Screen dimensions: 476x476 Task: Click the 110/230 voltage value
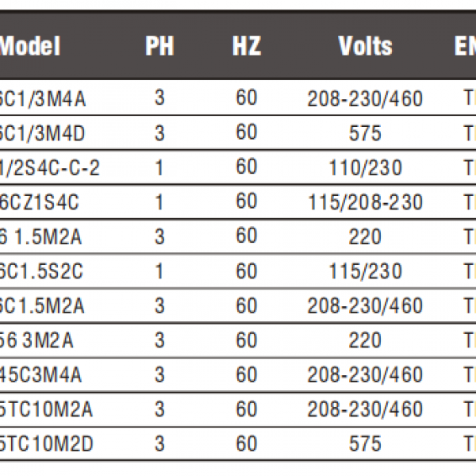[366, 168]
